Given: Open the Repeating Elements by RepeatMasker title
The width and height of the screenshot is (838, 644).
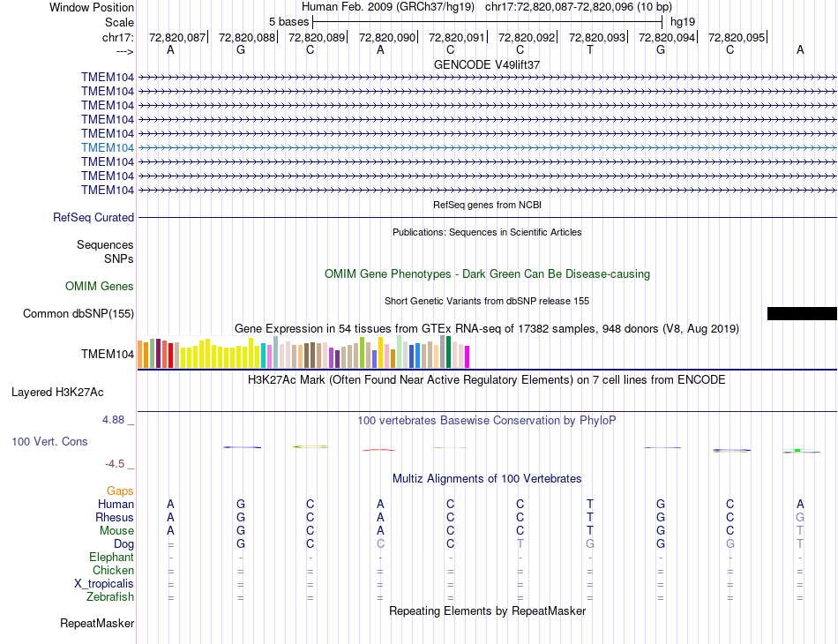Looking at the screenshot, I should [487, 610].
